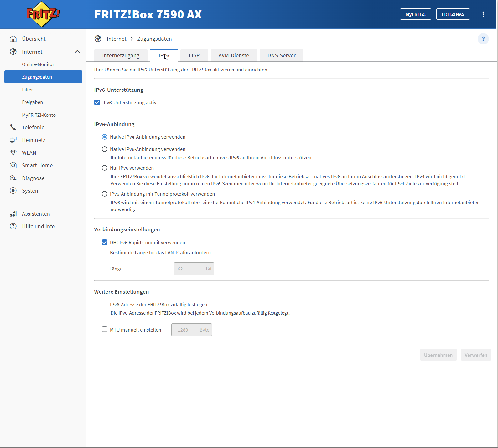Viewport: 498px width, 448px height.
Task: Select the IPv6 tab
Action: (x=164, y=55)
